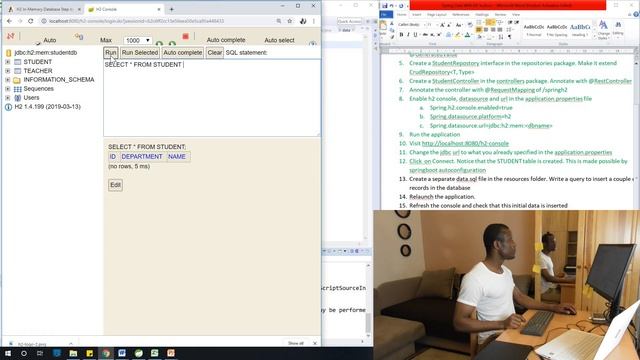Click the NAME column header in results

pos(177,157)
